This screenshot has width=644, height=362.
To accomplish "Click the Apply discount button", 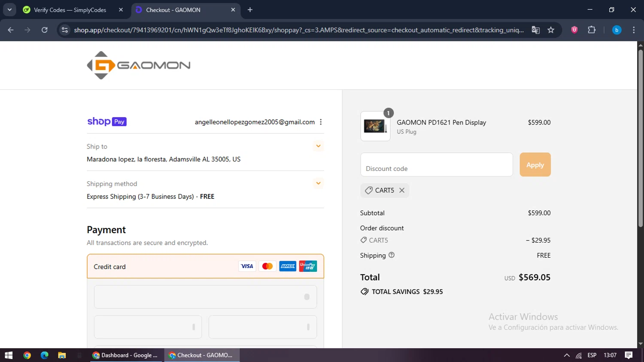I will [535, 164].
